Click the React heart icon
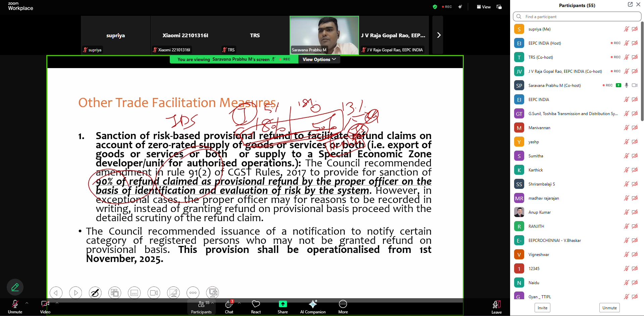644x316 pixels. point(256,307)
